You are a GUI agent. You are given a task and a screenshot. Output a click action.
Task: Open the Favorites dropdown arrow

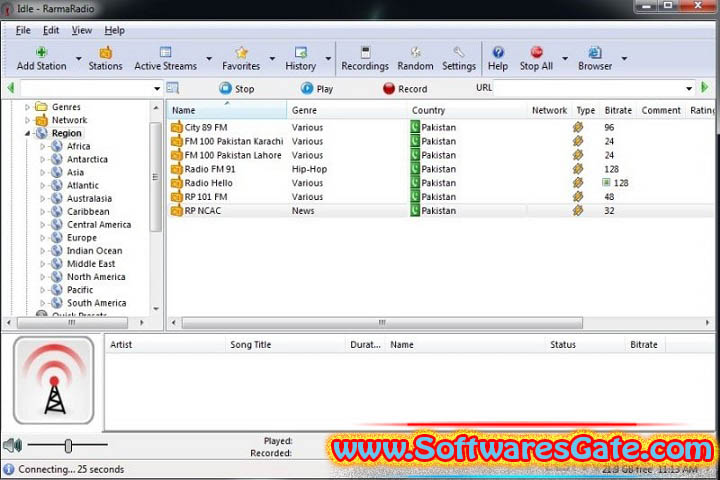(272, 58)
